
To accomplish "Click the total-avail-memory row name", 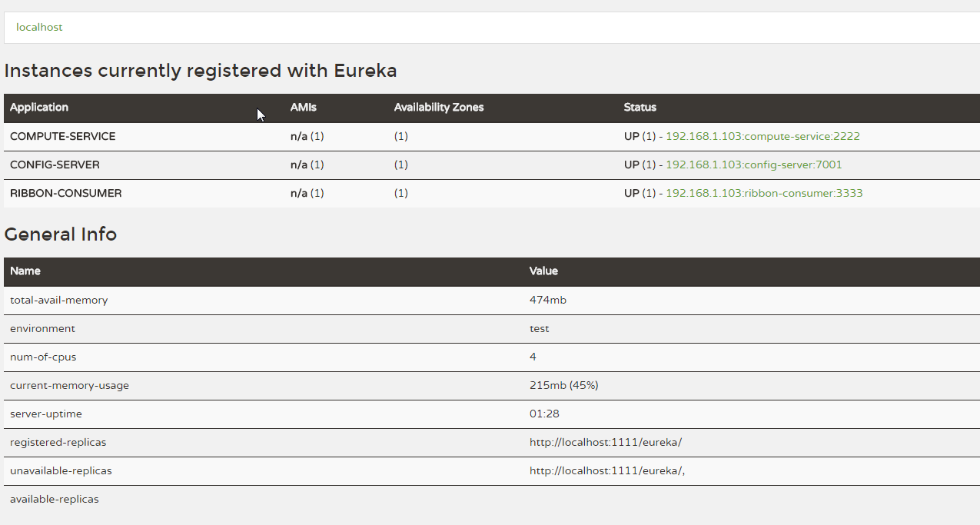I will coord(59,300).
